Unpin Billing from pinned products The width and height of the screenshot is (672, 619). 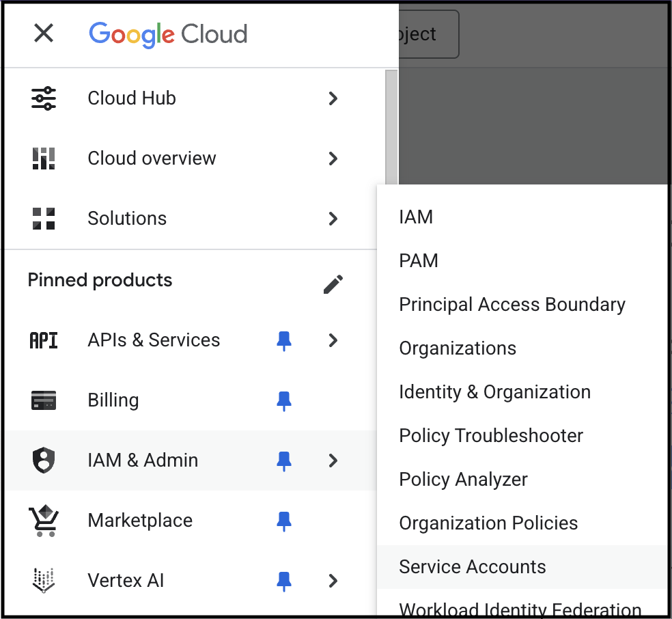(283, 401)
